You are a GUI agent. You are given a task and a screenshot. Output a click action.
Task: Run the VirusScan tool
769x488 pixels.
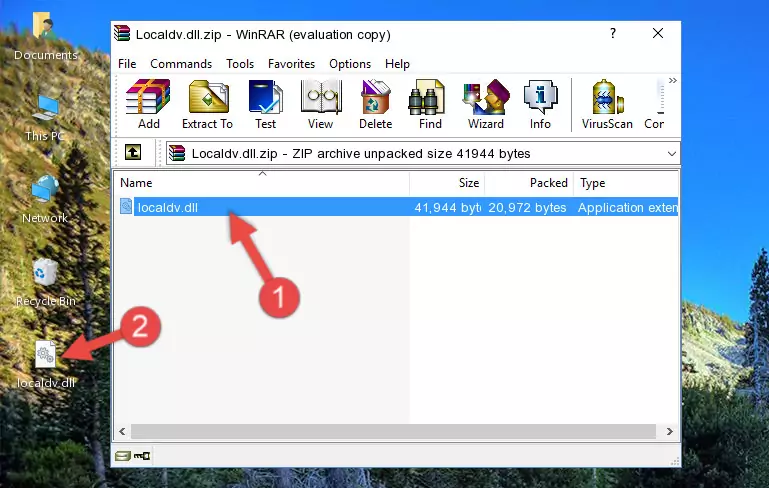click(607, 104)
